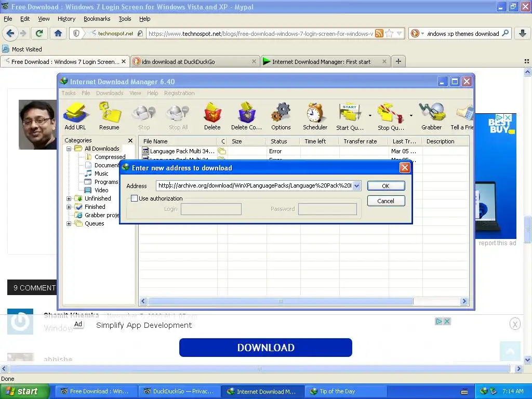532x399 pixels.
Task: Open address bar history dropdown
Action: [x=400, y=33]
